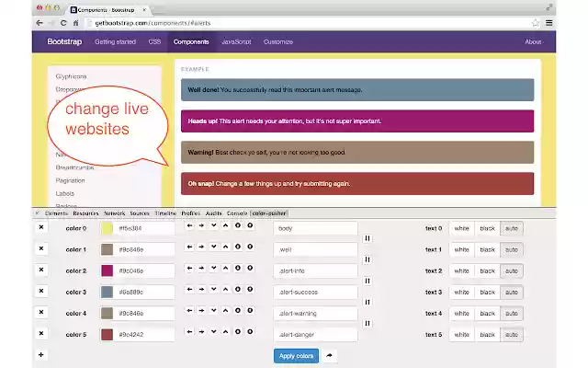Click the up chevron in color 1 row
588x368 pixels.
pos(226,247)
